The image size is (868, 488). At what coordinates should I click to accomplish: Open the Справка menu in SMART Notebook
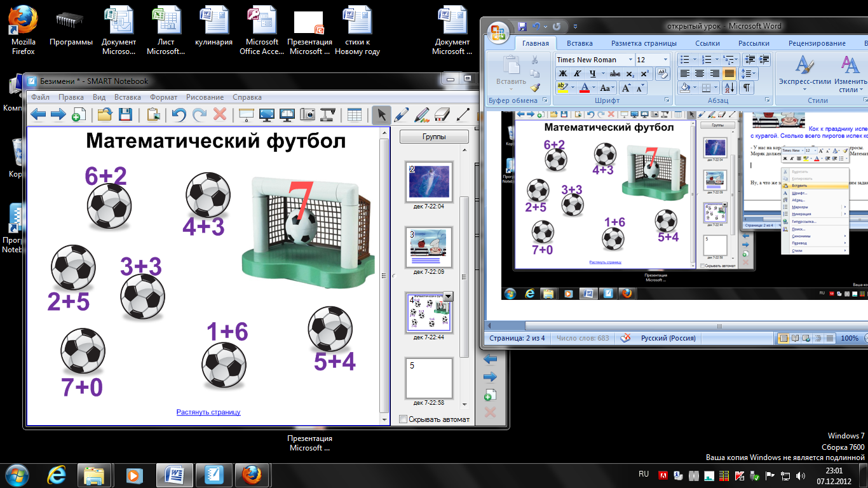pyautogui.click(x=247, y=97)
